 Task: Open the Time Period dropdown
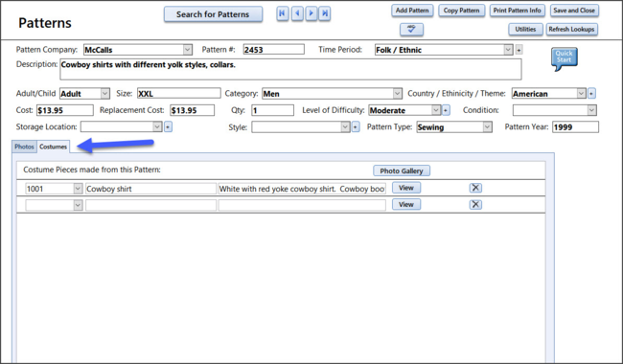tap(508, 50)
